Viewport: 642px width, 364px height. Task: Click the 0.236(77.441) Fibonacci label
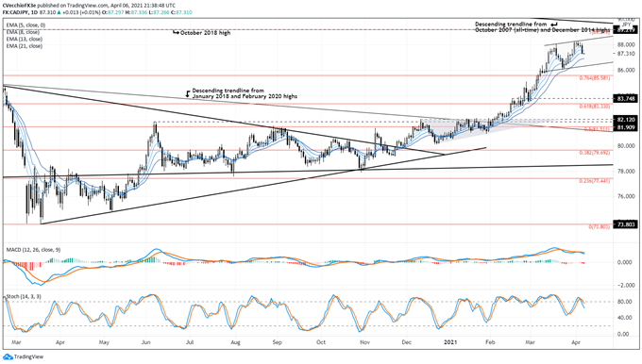(595, 181)
